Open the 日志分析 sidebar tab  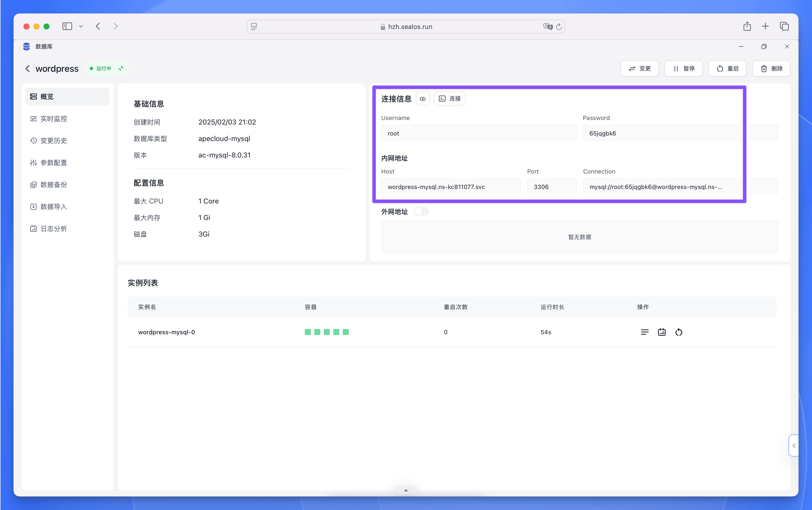coord(67,229)
